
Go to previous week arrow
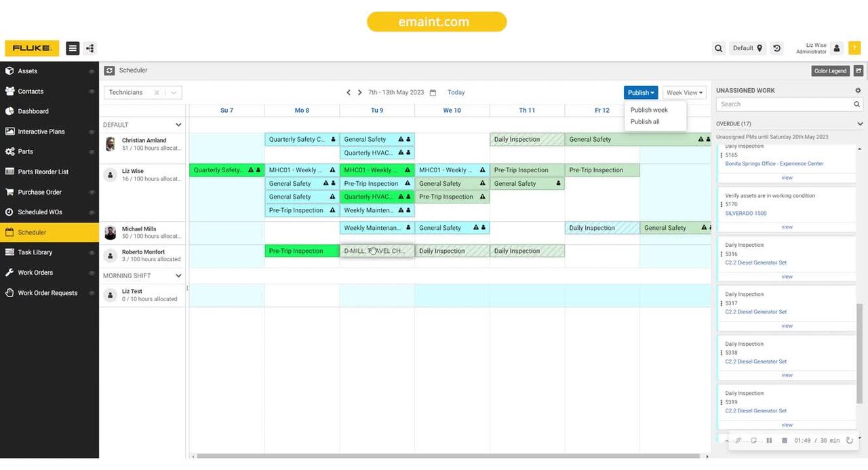pos(349,92)
